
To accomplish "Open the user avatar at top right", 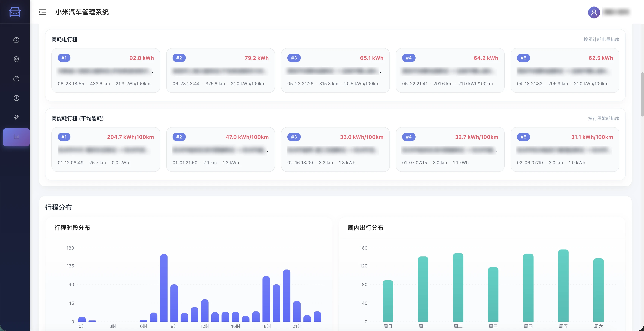I will coord(594,12).
